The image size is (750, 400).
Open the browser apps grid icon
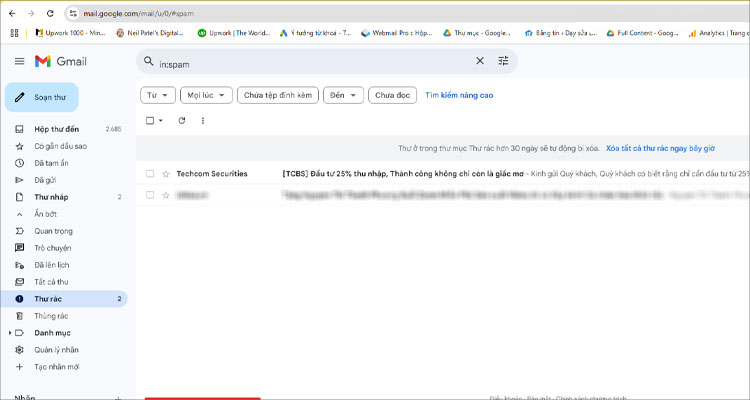click(x=14, y=33)
